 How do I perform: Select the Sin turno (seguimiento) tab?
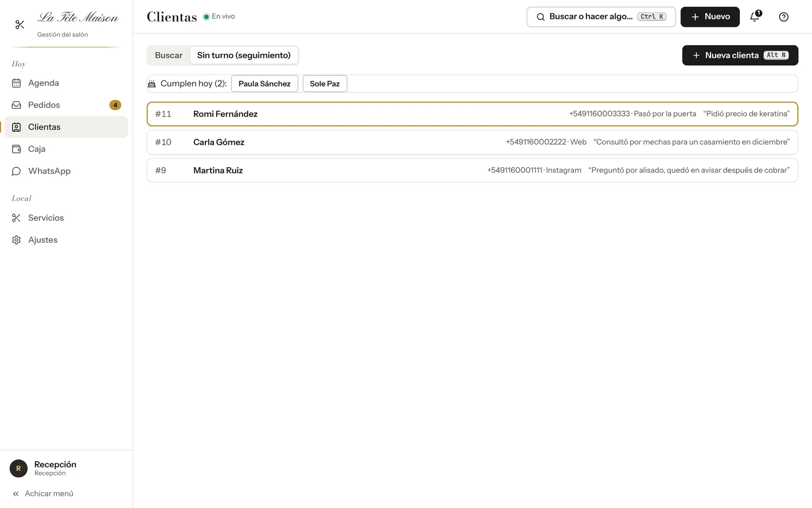pos(244,55)
